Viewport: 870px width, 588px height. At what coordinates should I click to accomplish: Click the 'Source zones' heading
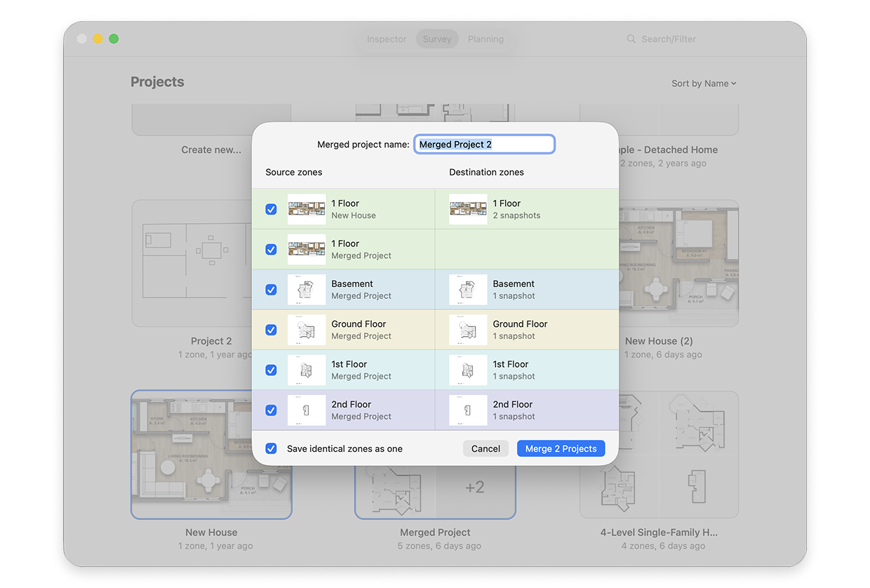[x=294, y=172]
